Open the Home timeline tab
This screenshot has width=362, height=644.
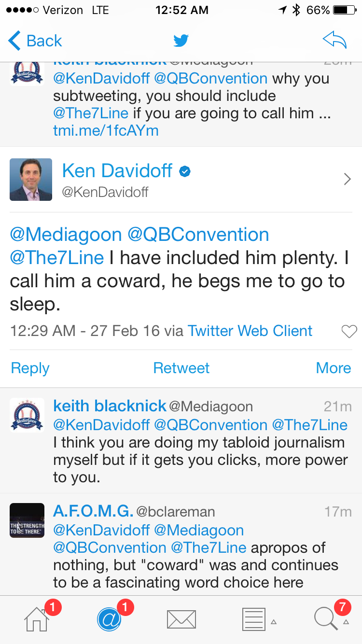(x=37, y=618)
